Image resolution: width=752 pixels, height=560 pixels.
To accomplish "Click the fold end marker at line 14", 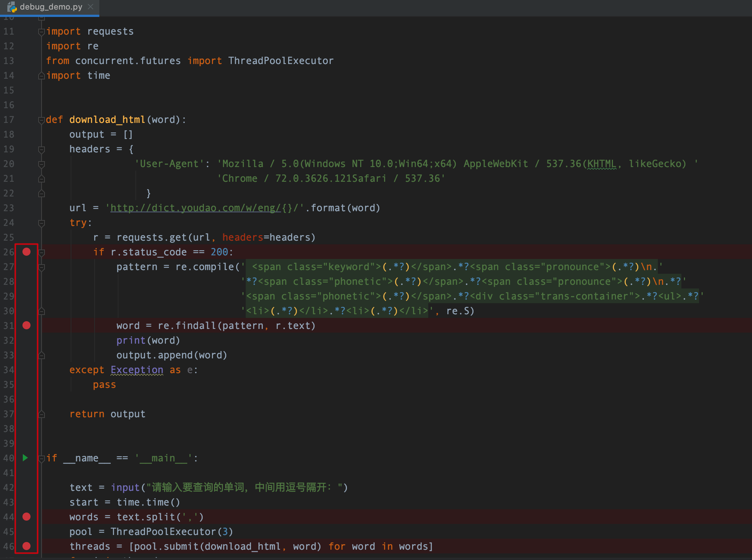I will 42,76.
